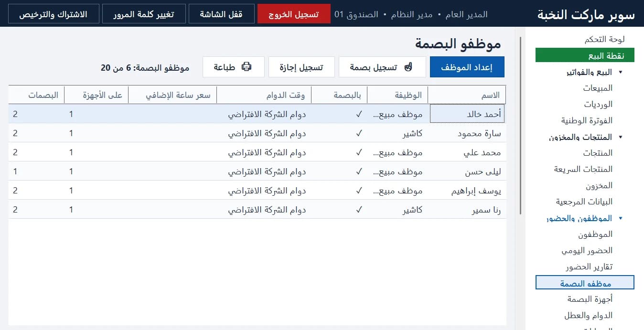644x330 pixels.
Task: Click قفل الشاشة button
Action: point(221,14)
